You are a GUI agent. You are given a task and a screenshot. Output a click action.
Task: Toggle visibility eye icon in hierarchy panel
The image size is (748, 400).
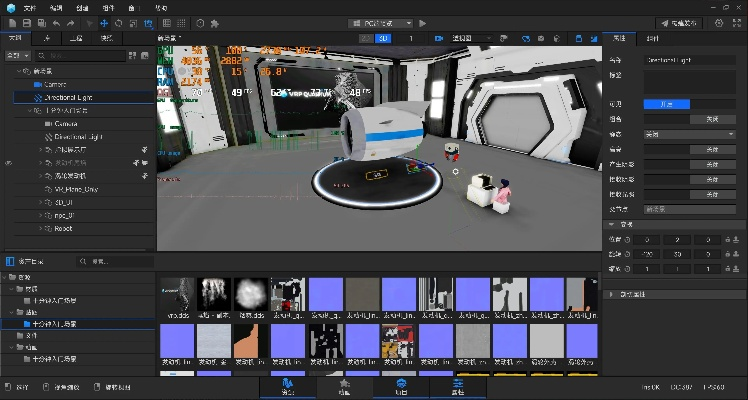pyautogui.click(x=9, y=162)
